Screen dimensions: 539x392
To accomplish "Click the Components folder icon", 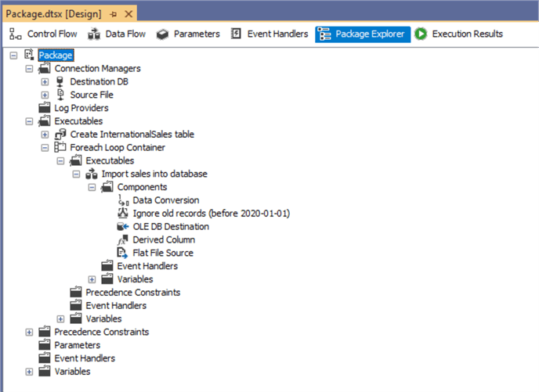I will 107,187.
